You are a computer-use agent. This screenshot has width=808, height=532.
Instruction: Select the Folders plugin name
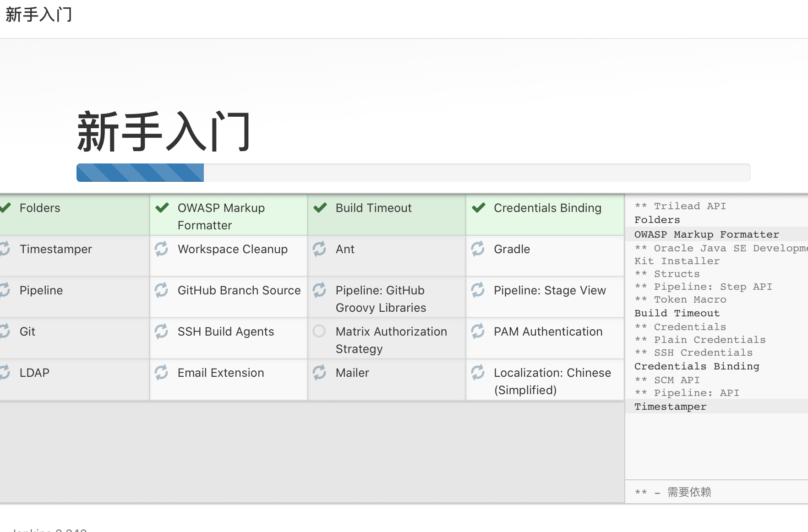click(x=40, y=208)
